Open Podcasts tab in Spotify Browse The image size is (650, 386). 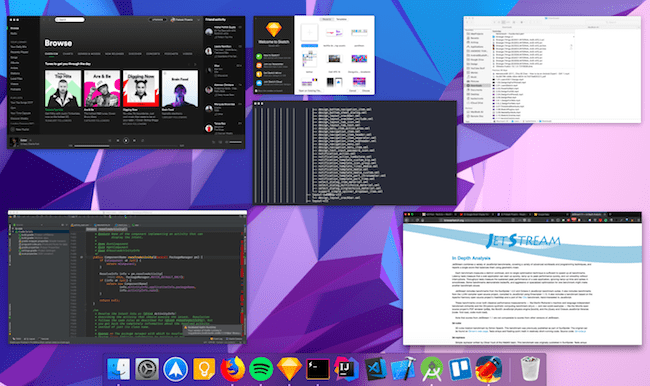click(x=171, y=54)
